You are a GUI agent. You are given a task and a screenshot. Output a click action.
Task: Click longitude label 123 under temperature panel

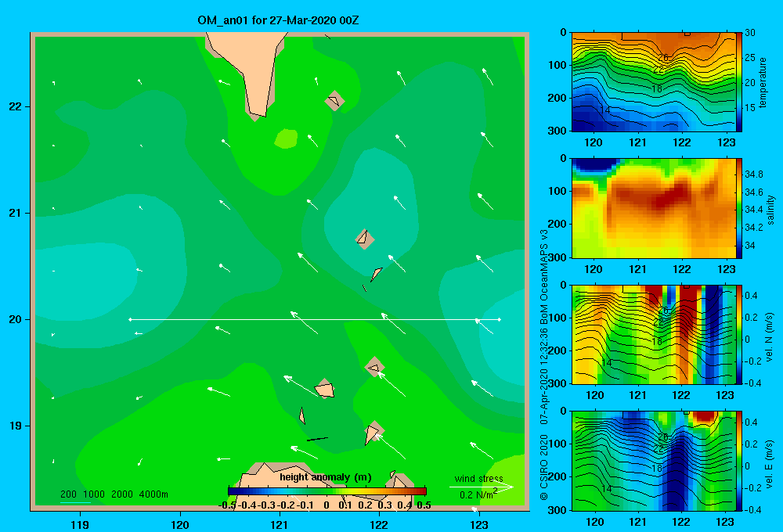(x=726, y=142)
